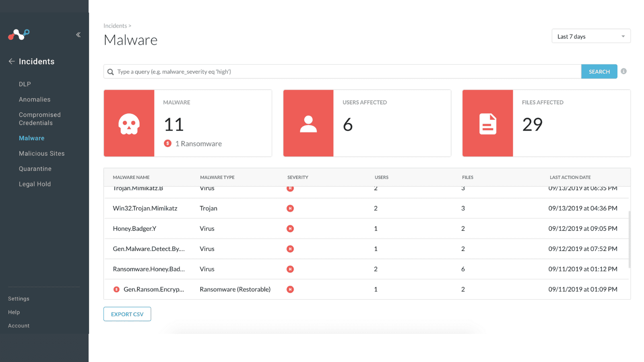Open the query info icon
Screen dimensions: 644x362
point(623,71)
